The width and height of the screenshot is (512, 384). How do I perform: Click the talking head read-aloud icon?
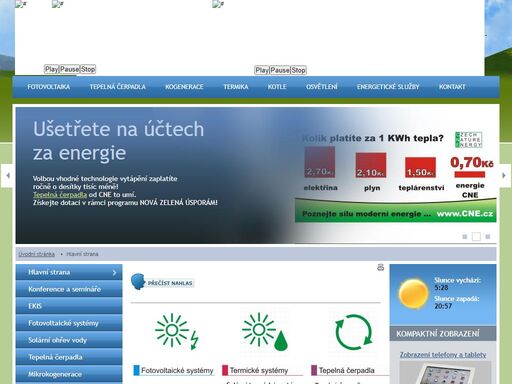click(x=138, y=282)
